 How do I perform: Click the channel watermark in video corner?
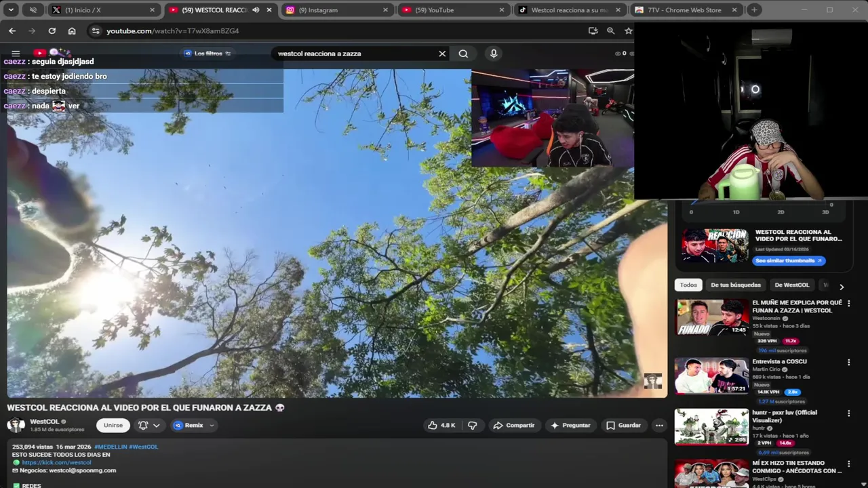(652, 381)
